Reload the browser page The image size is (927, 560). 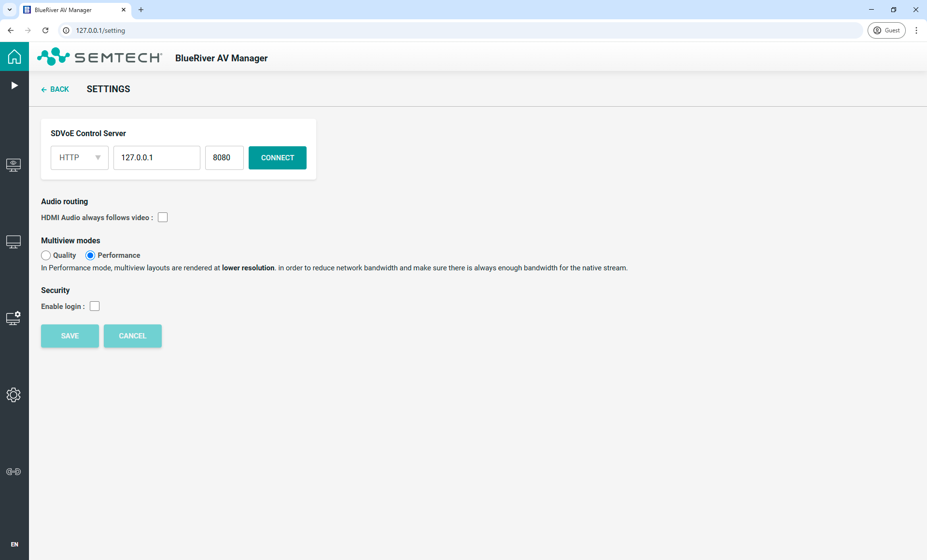coord(45,30)
